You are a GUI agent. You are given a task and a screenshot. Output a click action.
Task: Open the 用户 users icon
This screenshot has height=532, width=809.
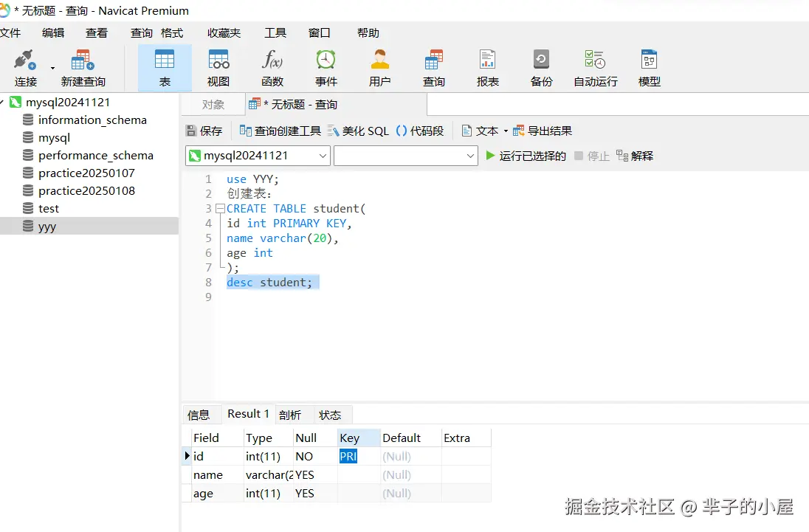point(379,68)
